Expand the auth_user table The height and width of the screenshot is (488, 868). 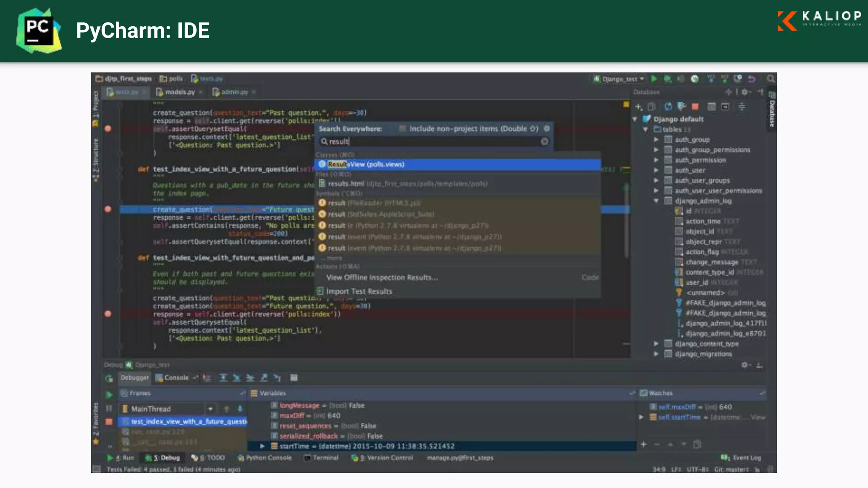656,170
